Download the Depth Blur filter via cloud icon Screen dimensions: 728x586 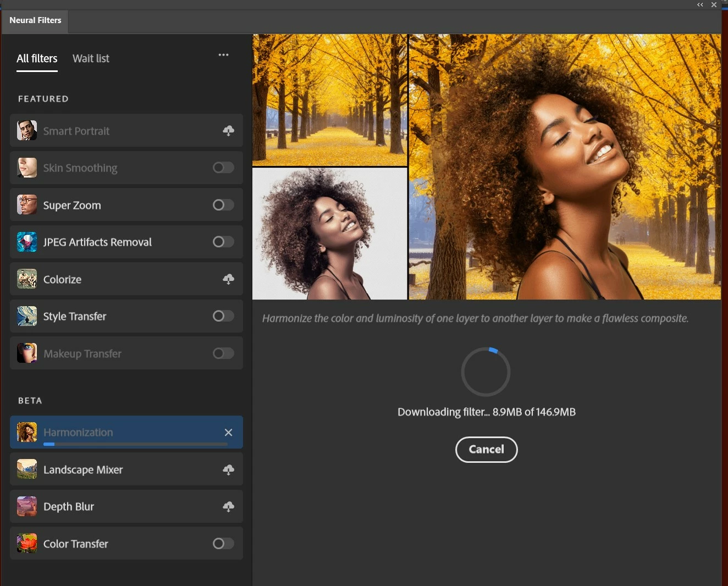tap(228, 506)
